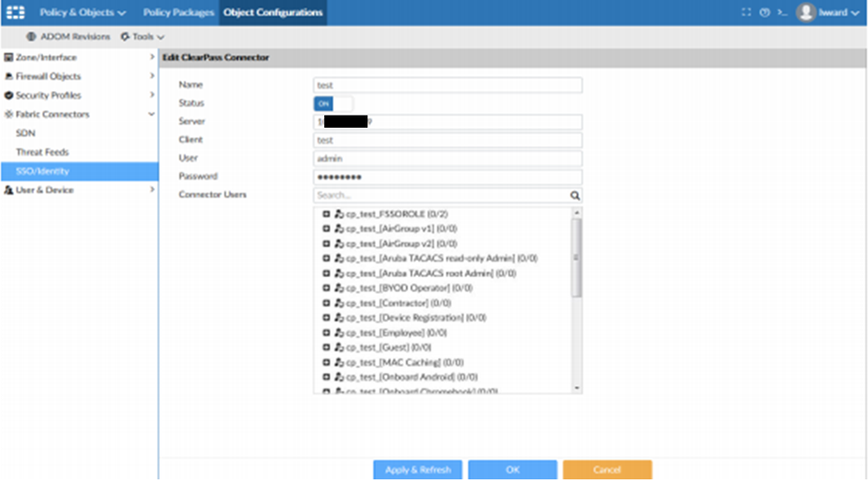Click the Password input field
This screenshot has width=868, height=483.
(447, 178)
